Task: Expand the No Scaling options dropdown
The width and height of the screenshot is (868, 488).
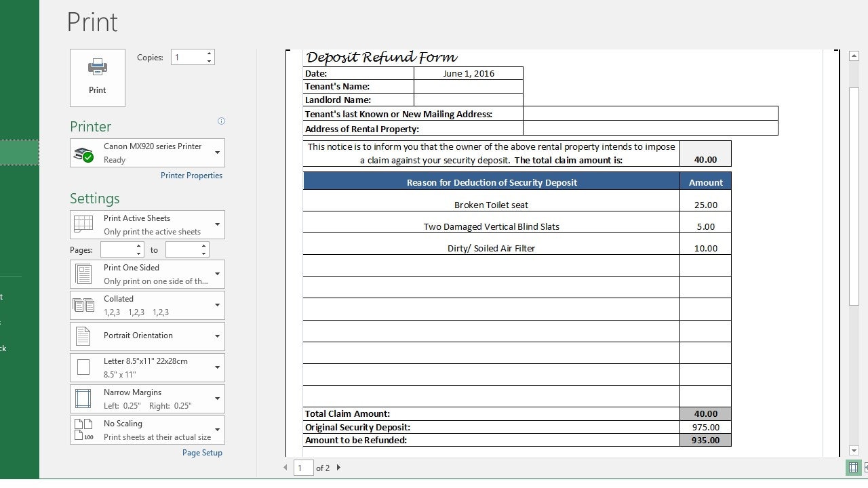Action: [x=217, y=430]
